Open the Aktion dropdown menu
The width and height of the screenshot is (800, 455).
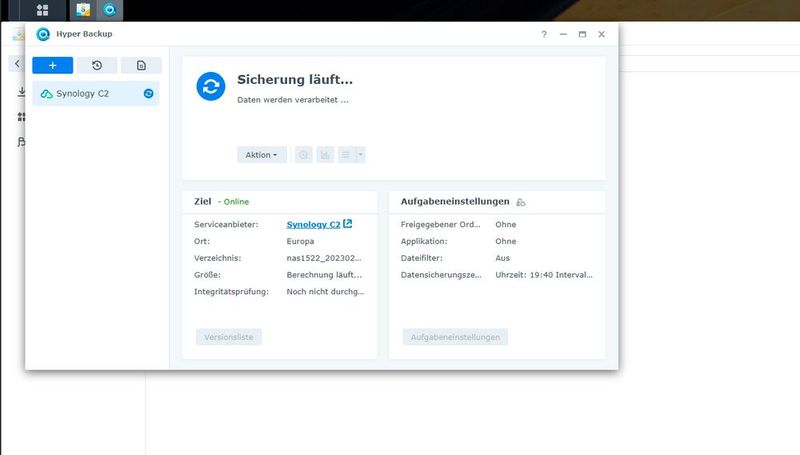(262, 155)
